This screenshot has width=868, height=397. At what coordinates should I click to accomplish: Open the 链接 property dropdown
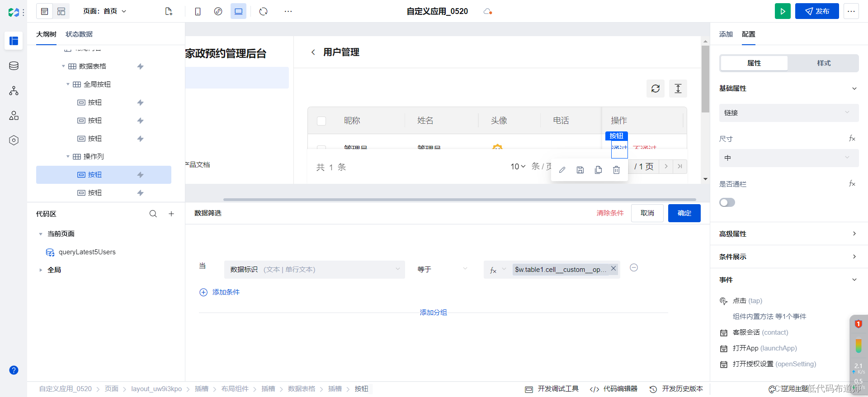(789, 113)
